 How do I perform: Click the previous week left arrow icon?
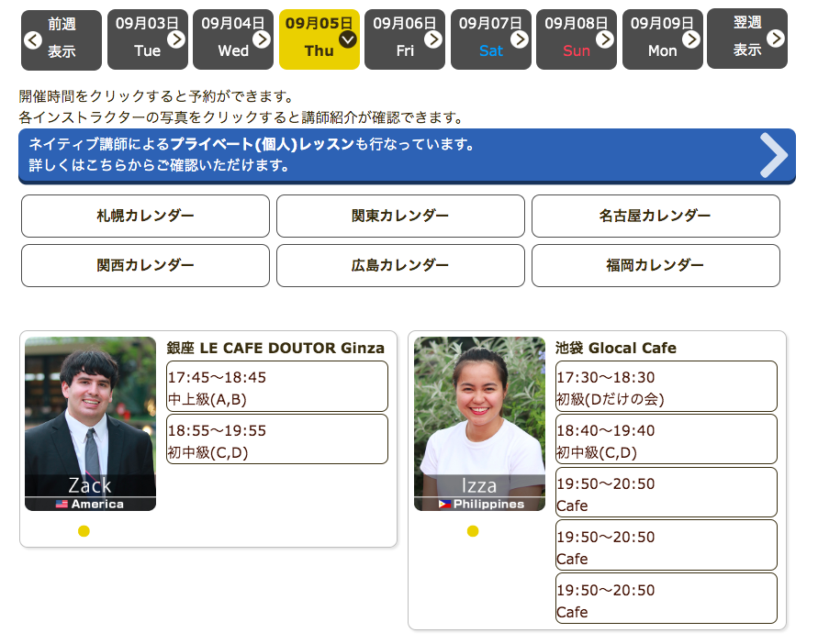tap(33, 39)
